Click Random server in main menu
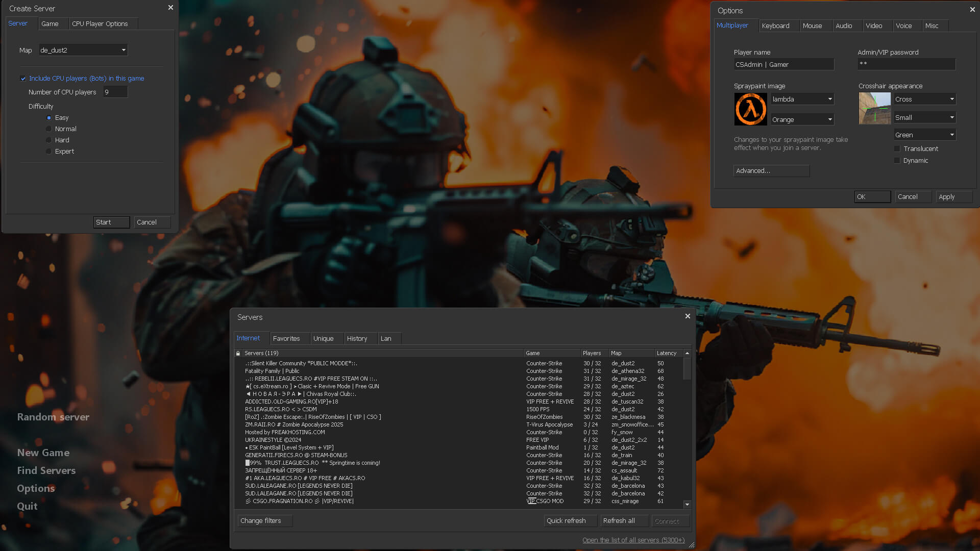980x551 pixels. [x=53, y=417]
